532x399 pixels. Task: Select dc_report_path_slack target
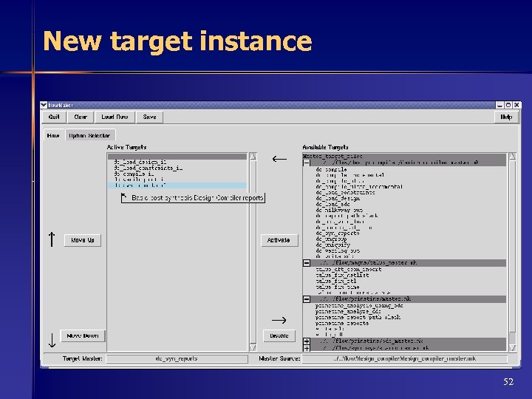click(x=347, y=216)
